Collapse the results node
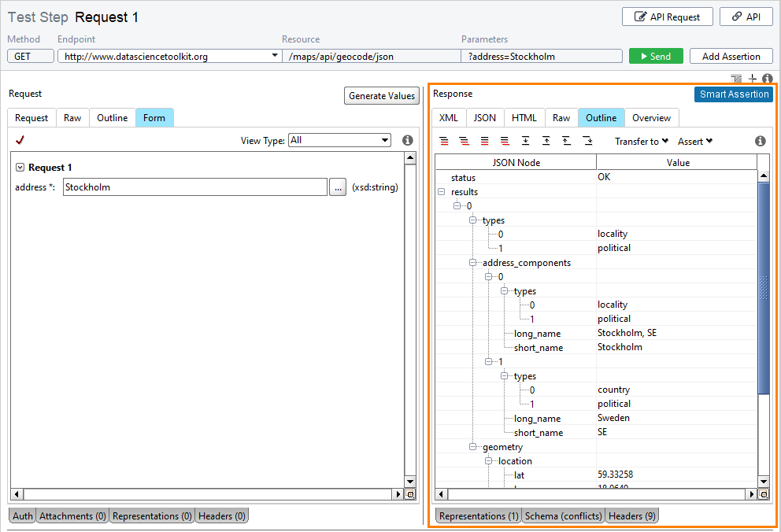The width and height of the screenshot is (781, 532). (x=441, y=191)
